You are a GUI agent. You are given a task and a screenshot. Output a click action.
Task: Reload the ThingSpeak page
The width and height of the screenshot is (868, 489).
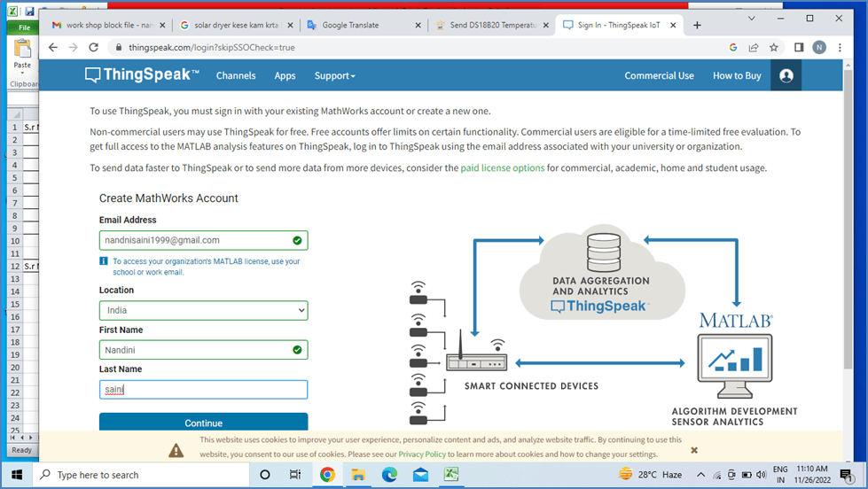94,48
